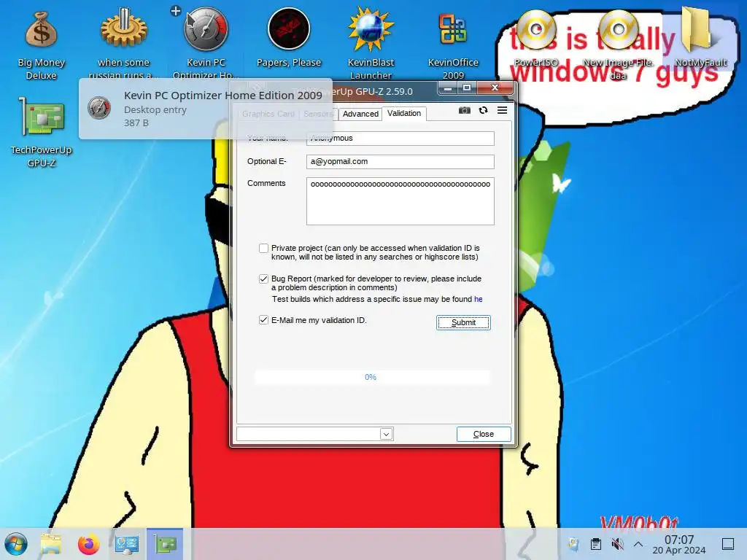
Task: Uncheck the Bug Report checkbox
Action: pyautogui.click(x=263, y=279)
